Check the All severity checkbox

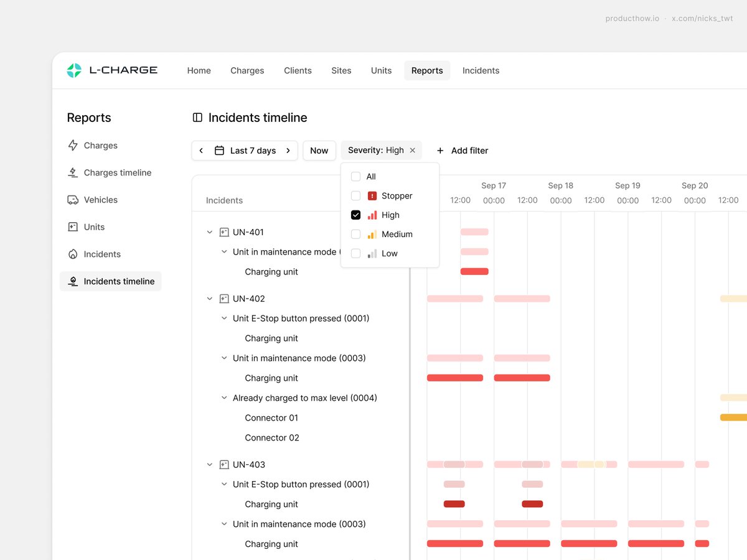point(356,177)
